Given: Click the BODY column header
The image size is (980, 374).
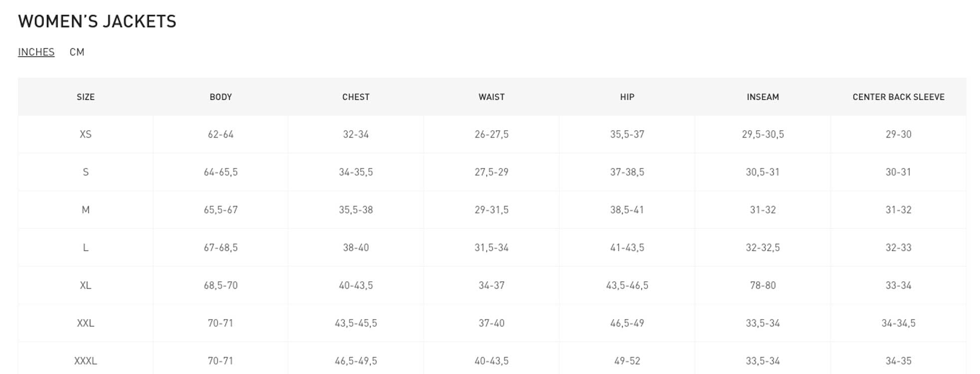Looking at the screenshot, I should 221,97.
